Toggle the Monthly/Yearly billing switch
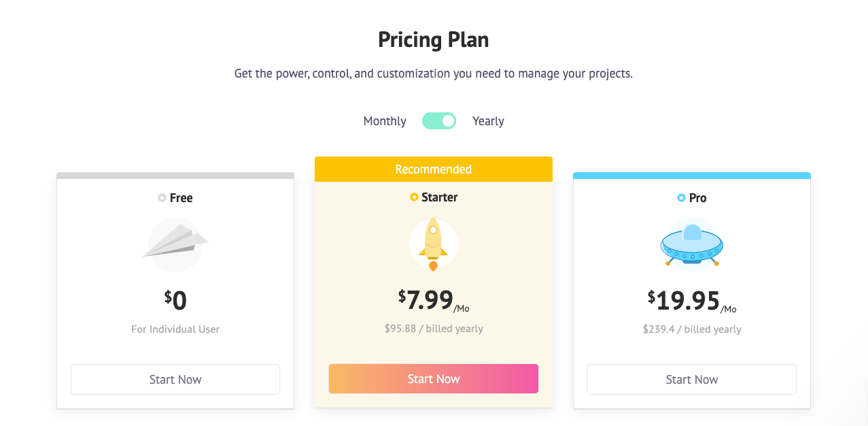868x426 pixels. tap(439, 121)
